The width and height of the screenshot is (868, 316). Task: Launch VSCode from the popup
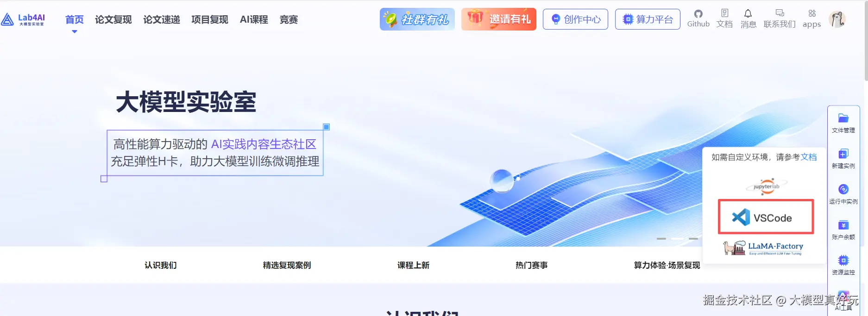coord(766,217)
